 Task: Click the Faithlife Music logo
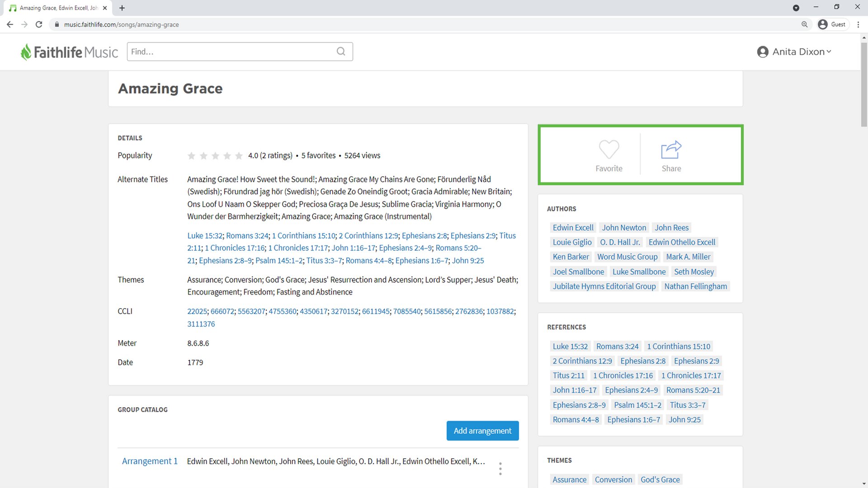point(69,52)
